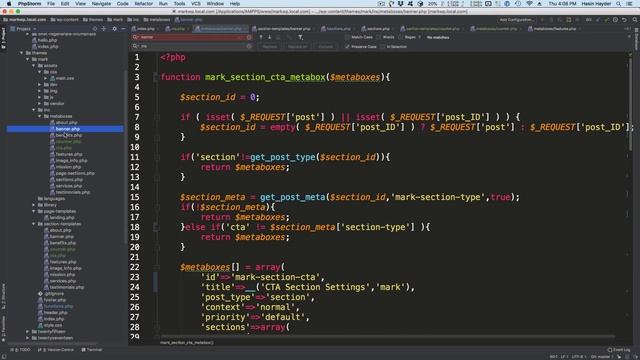Viewport: 640px width, 360px height.
Task: Click the revert/undo arrow toolbar icon
Action: point(624,20)
